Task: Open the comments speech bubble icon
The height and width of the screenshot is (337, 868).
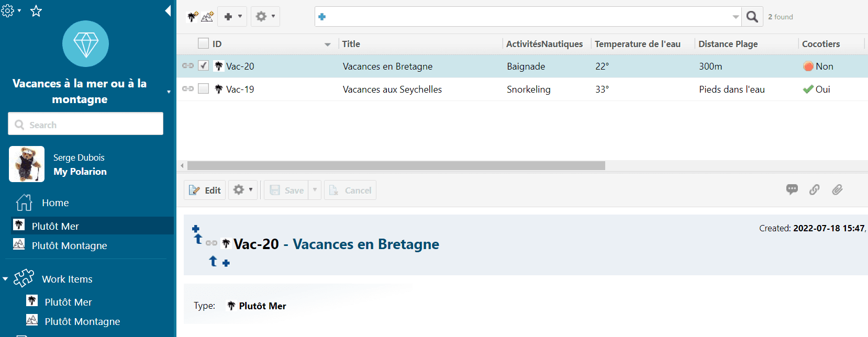Action: (792, 189)
